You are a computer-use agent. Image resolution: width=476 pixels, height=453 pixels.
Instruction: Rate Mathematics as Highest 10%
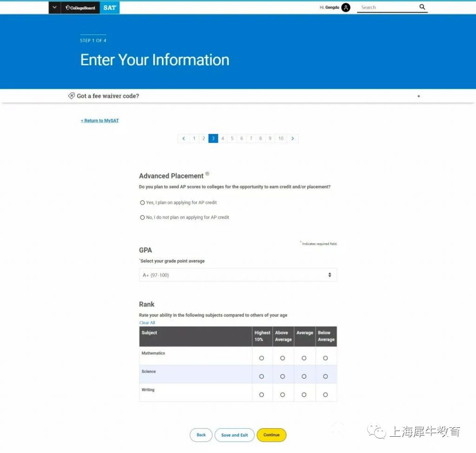262,358
